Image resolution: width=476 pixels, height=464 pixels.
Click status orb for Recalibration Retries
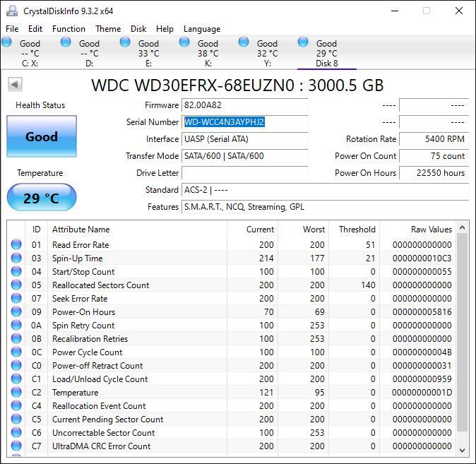pyautogui.click(x=16, y=338)
